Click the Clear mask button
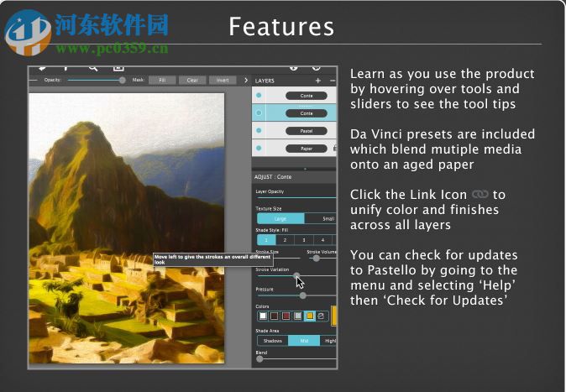The image size is (566, 392). [192, 80]
